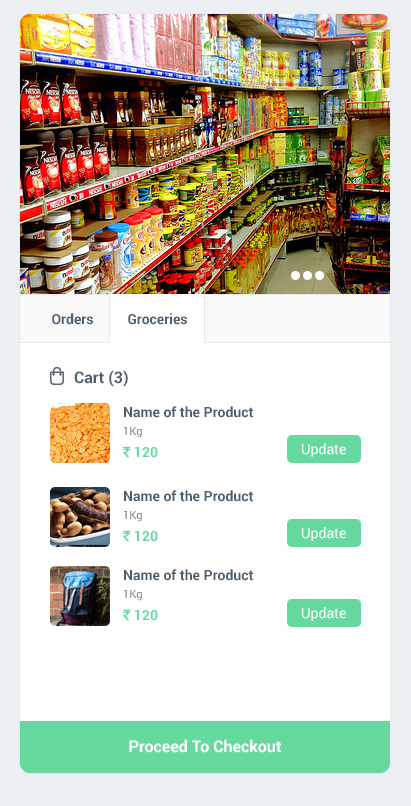Click the ₹ 120 price of first product
The height and width of the screenshot is (806, 411).
[140, 452]
